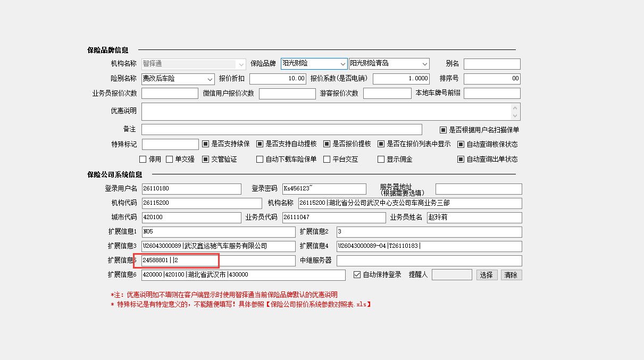Click the 备注 input field
Image resolution: width=644 pixels, height=360 pixels.
(x=282, y=129)
